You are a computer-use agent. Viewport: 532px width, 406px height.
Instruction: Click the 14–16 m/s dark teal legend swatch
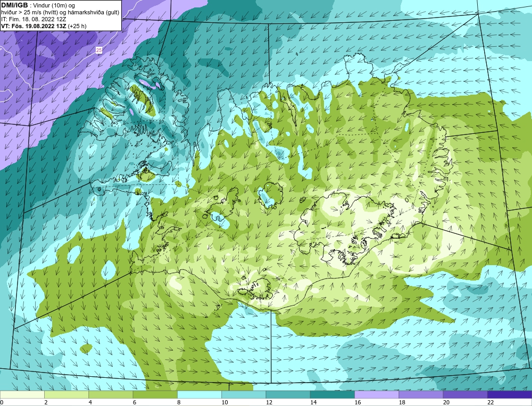(x=332, y=394)
